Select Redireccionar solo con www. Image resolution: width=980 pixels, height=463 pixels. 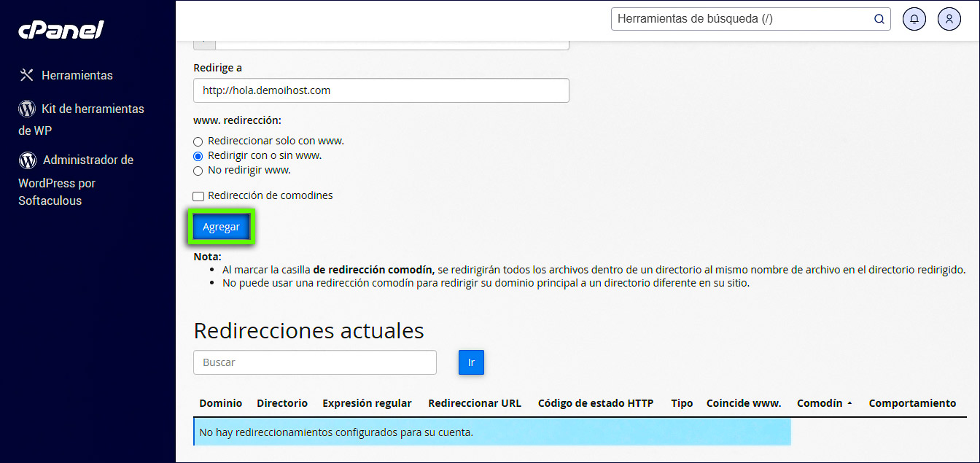pyautogui.click(x=198, y=141)
